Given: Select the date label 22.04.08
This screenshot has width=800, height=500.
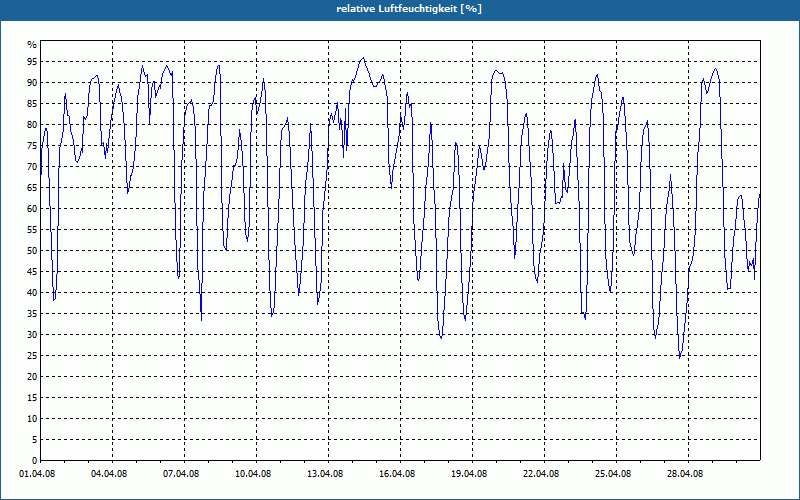Looking at the screenshot, I should tap(540, 474).
